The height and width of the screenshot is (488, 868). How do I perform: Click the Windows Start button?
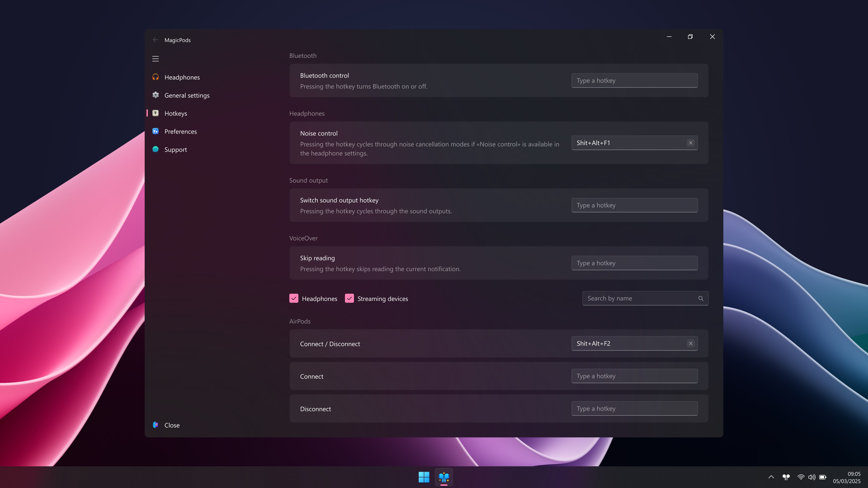pos(424,477)
